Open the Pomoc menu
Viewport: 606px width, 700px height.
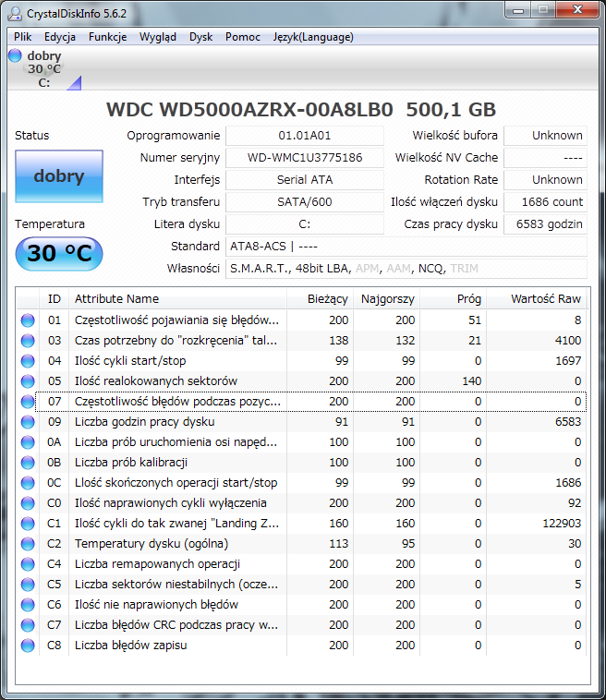242,37
